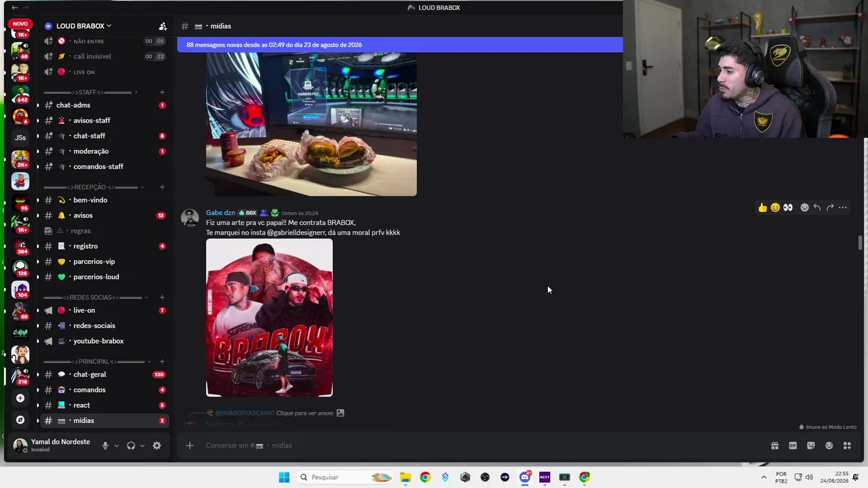This screenshot has width=868, height=488.
Task: Forward the Gabe dzn message
Action: [830, 207]
